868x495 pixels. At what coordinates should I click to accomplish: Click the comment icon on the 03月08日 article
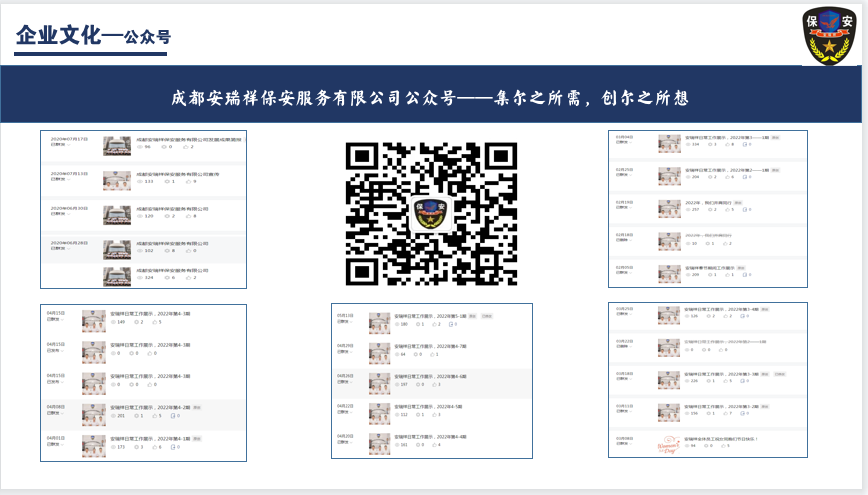pos(707,446)
